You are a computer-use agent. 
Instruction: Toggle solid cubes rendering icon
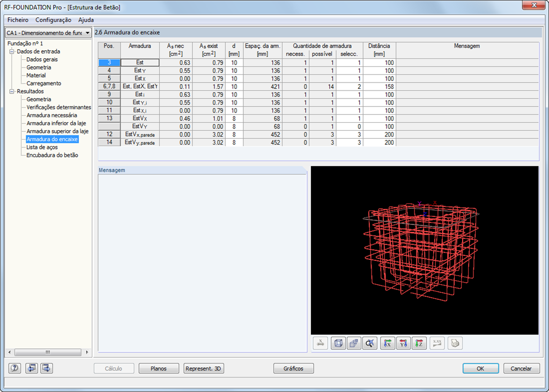[x=354, y=343]
